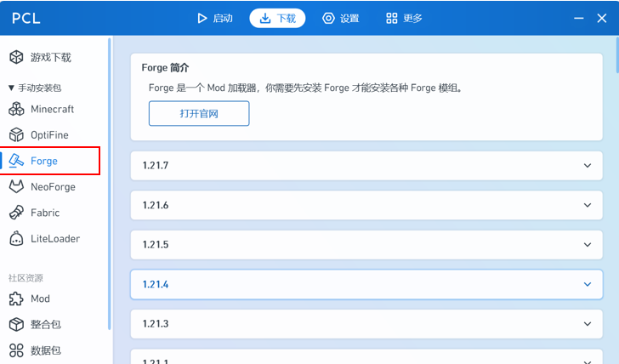The width and height of the screenshot is (619, 364).
Task: Click the four-circles icon beside 数据包
Action: coord(16,350)
